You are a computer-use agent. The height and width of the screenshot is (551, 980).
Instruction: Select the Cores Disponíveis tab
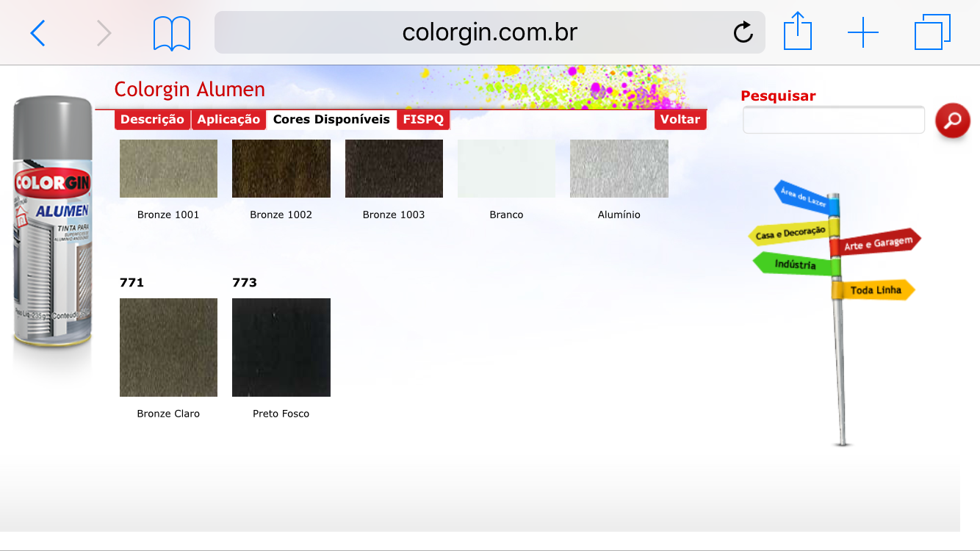click(331, 120)
